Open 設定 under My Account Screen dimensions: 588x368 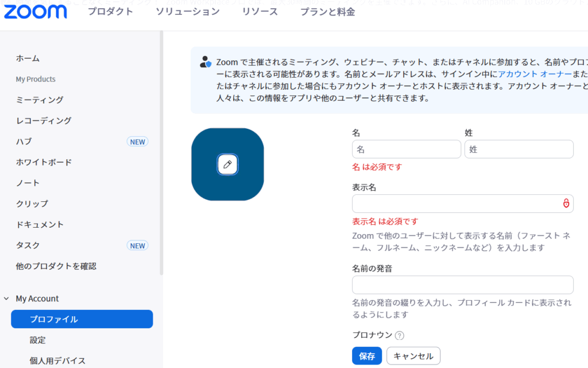tap(38, 340)
